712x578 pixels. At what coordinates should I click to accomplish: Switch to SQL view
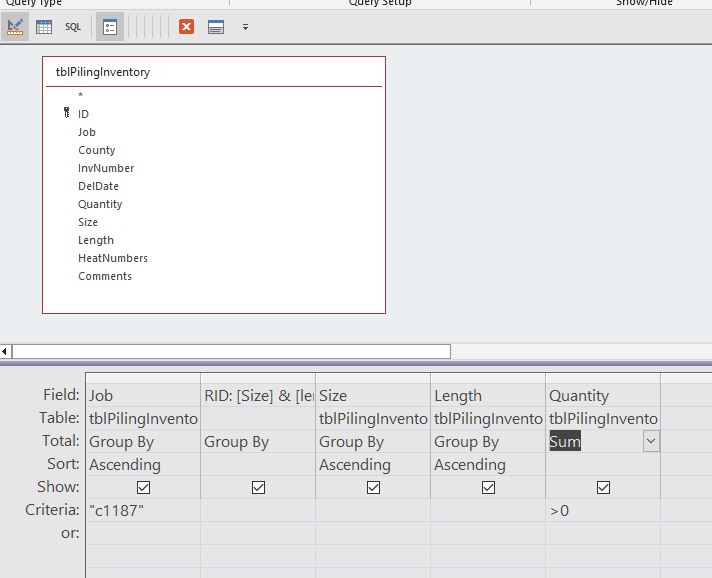point(73,27)
